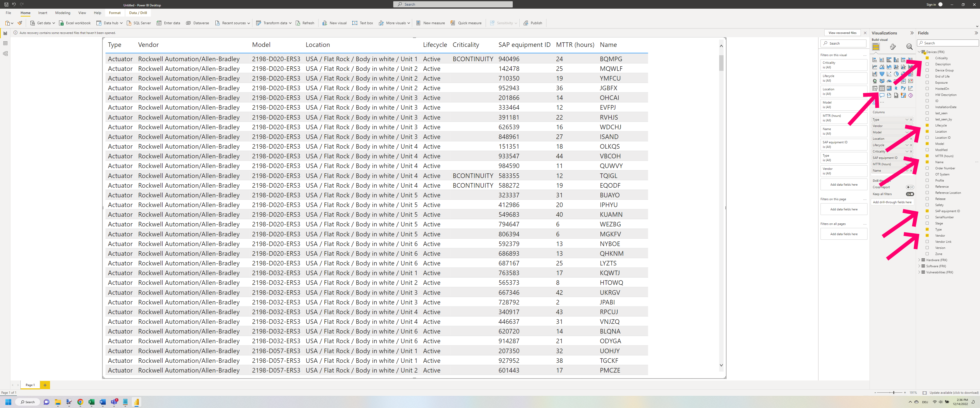
Task: Switch to the Insert ribbon tab
Action: pyautogui.click(x=43, y=13)
